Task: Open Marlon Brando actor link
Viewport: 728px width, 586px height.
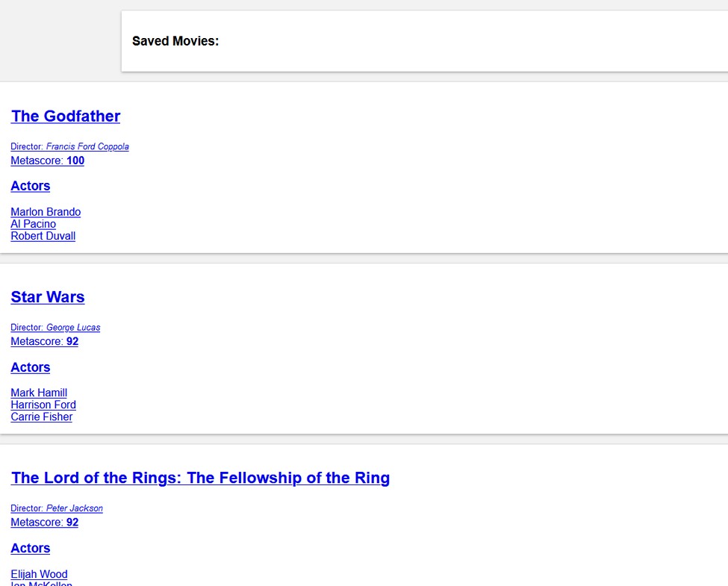Action: point(46,212)
